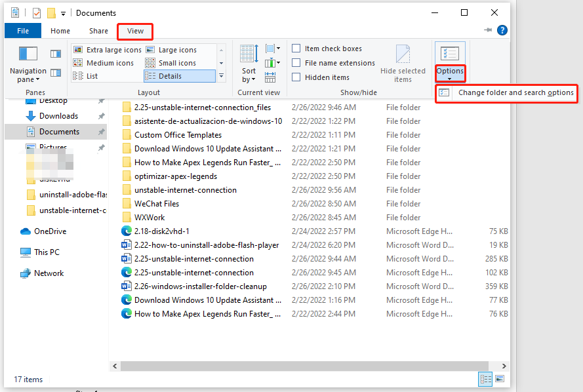Viewport: 583px width, 392px height.
Task: Click the Details view icon
Action: click(172, 76)
